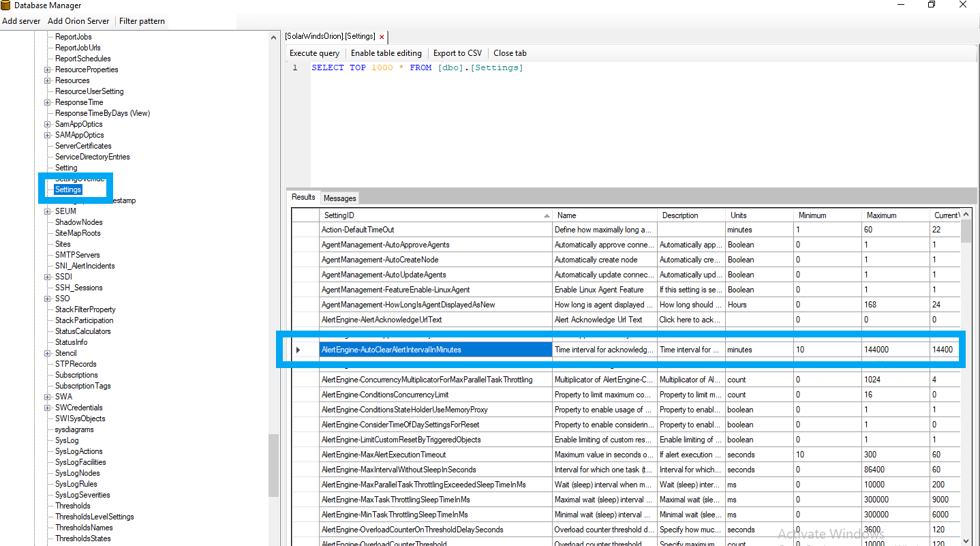Switch to the Messages tab

339,198
